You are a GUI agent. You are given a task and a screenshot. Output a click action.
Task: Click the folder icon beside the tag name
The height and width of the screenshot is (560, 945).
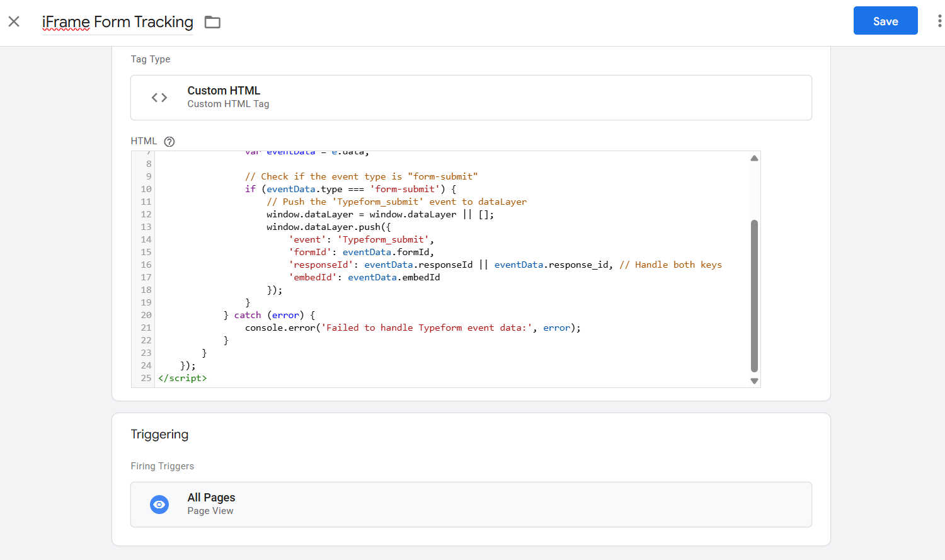[212, 23]
